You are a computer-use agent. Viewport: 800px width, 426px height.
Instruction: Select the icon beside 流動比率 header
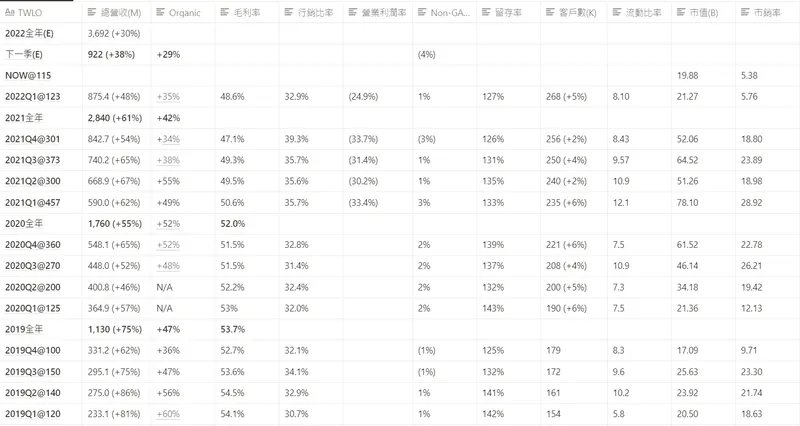(x=617, y=12)
